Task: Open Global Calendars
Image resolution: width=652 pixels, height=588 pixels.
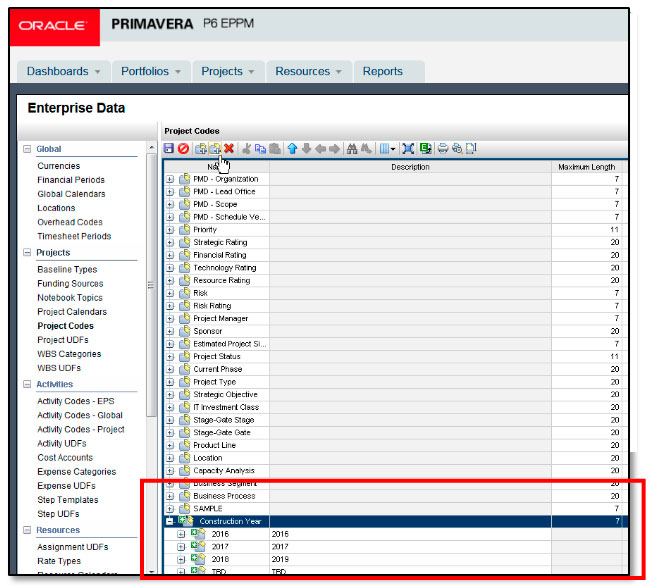Action: pos(72,194)
